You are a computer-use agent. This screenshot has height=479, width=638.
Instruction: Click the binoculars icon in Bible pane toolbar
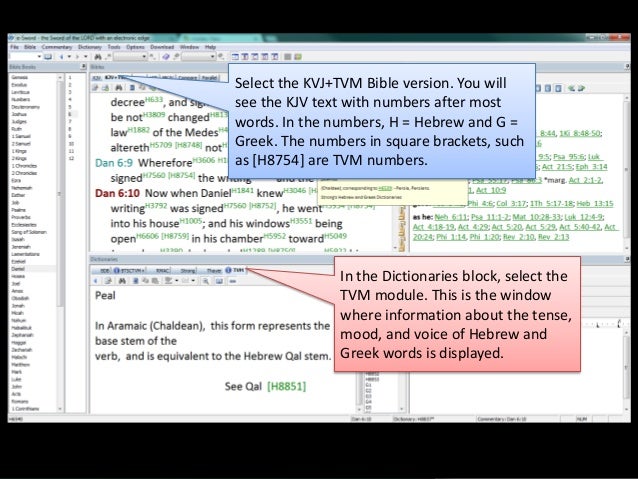tap(118, 87)
